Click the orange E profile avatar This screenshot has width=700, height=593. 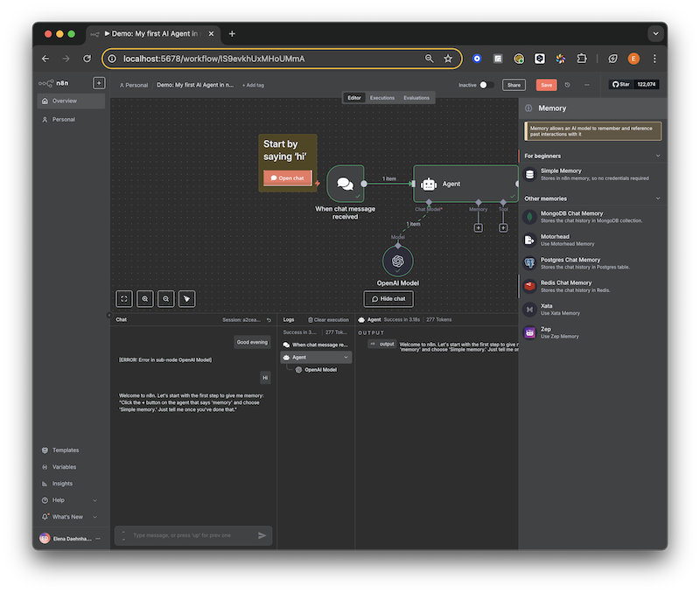point(633,59)
